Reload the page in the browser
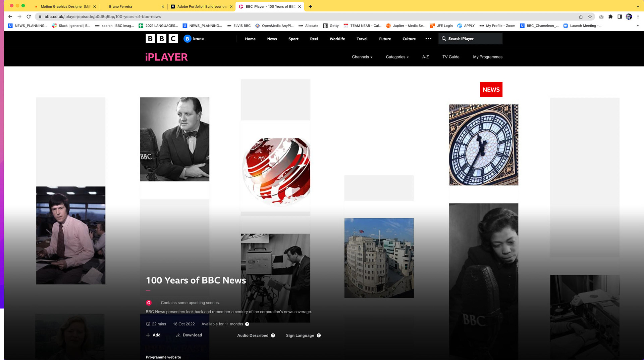This screenshot has width=644, height=360. (29, 16)
